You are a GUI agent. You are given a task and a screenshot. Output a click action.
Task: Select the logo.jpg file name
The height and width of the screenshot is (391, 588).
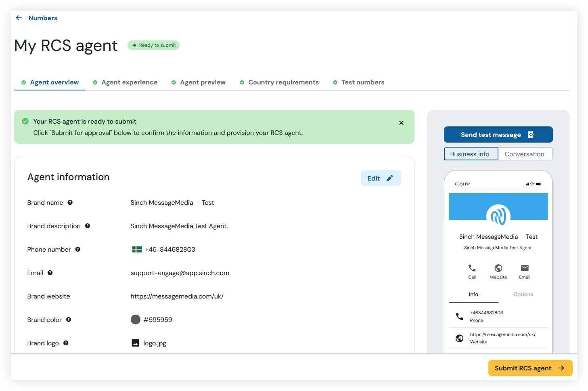click(x=155, y=343)
